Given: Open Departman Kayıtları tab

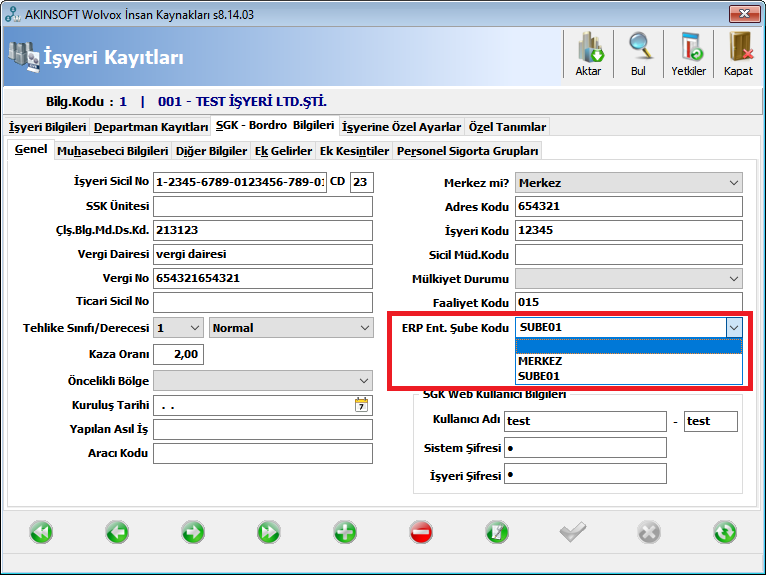Looking at the screenshot, I should pos(151,127).
